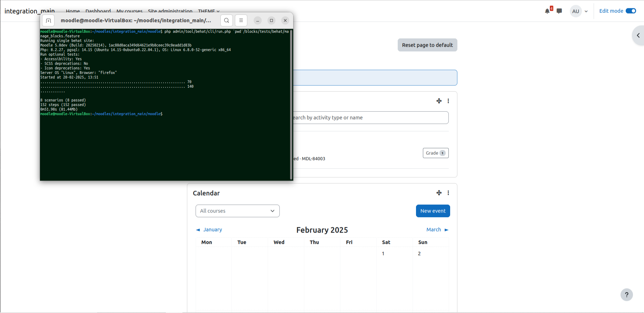Click the terminal scrollbar
644x313 pixels.
tap(291, 105)
